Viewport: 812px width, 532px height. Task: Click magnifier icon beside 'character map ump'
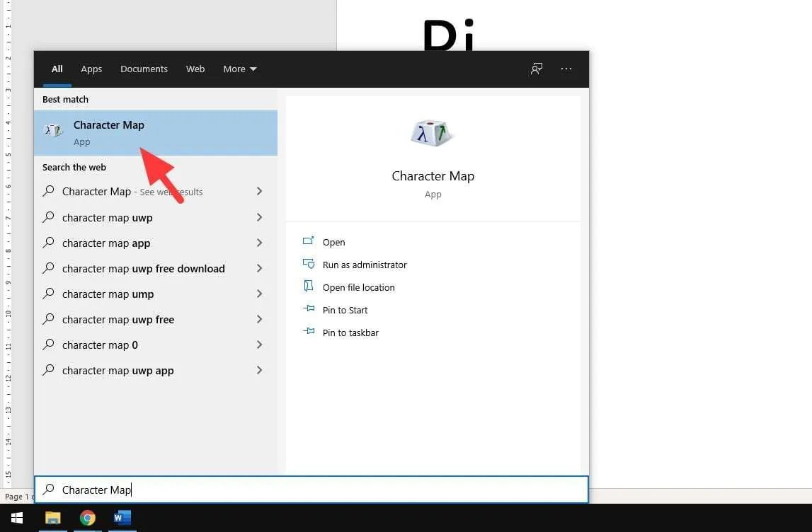[x=49, y=294]
